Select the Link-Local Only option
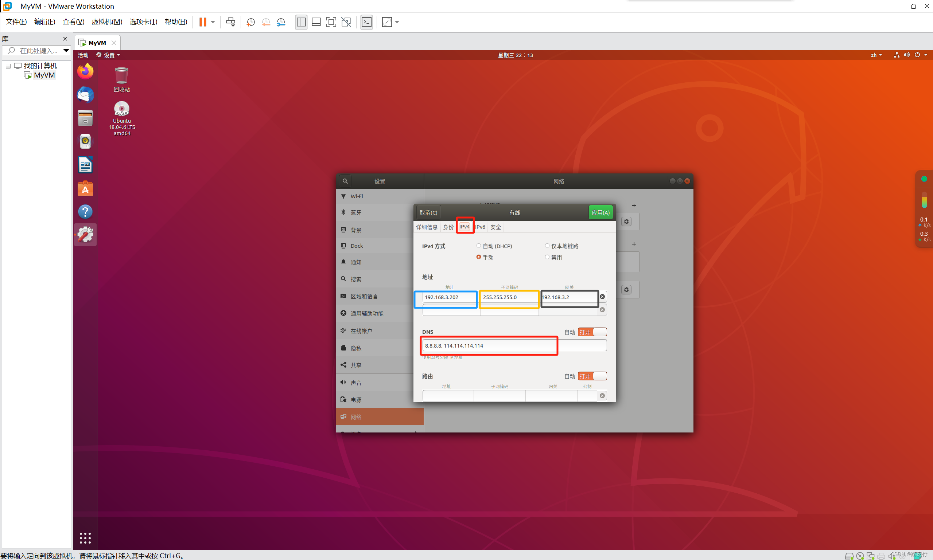The width and height of the screenshot is (933, 560). [561, 246]
